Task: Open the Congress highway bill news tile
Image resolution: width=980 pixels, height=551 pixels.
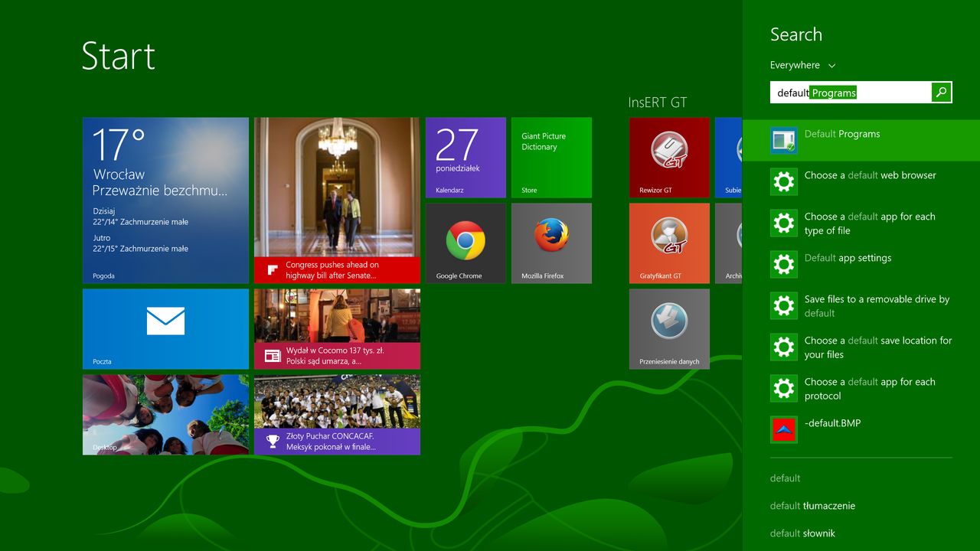Action: click(337, 200)
